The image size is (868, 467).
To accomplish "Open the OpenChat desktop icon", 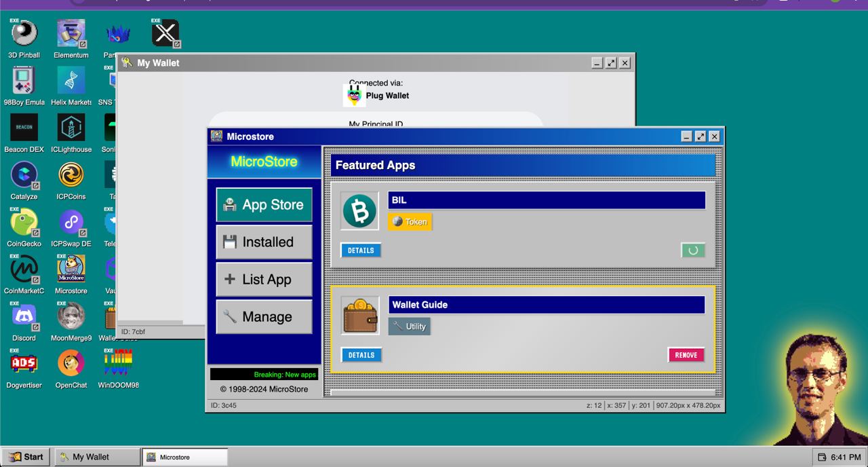I will 71,364.
